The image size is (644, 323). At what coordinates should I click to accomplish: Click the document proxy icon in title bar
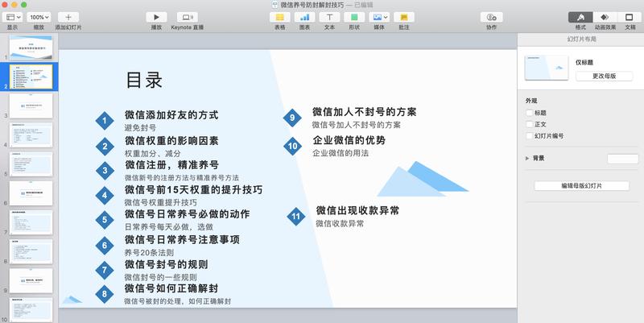pyautogui.click(x=275, y=5)
